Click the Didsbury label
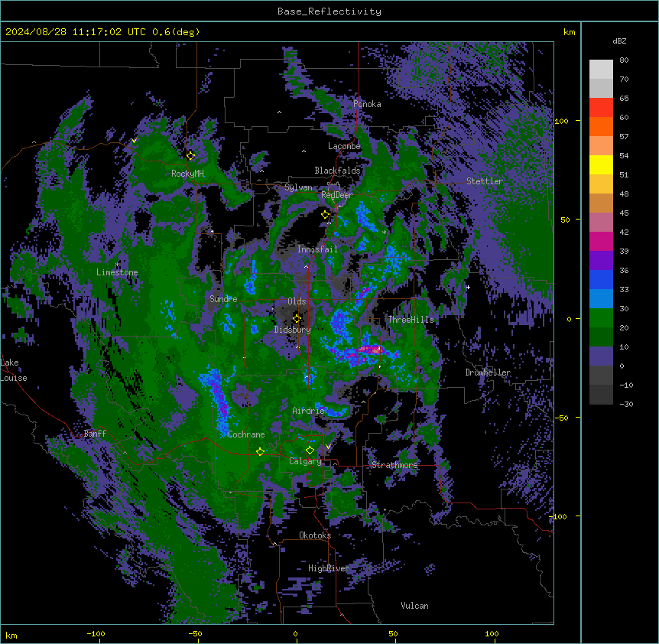Screen dimensions: 659x644 point(293,330)
